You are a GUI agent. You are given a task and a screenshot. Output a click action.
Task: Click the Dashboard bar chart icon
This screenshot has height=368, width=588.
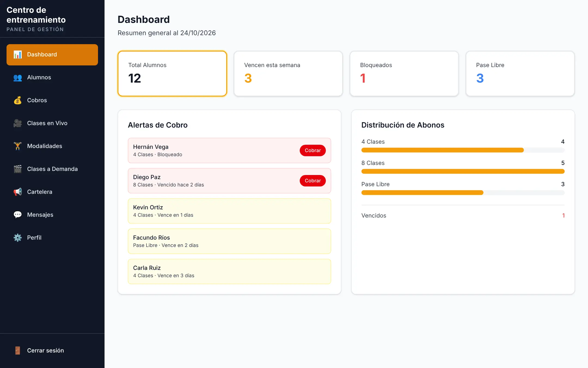pos(18,55)
